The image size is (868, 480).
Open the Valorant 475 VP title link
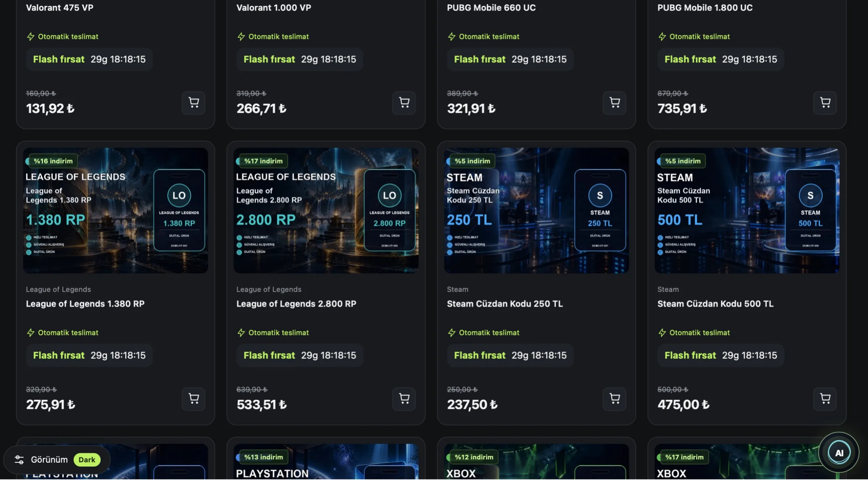(x=60, y=8)
